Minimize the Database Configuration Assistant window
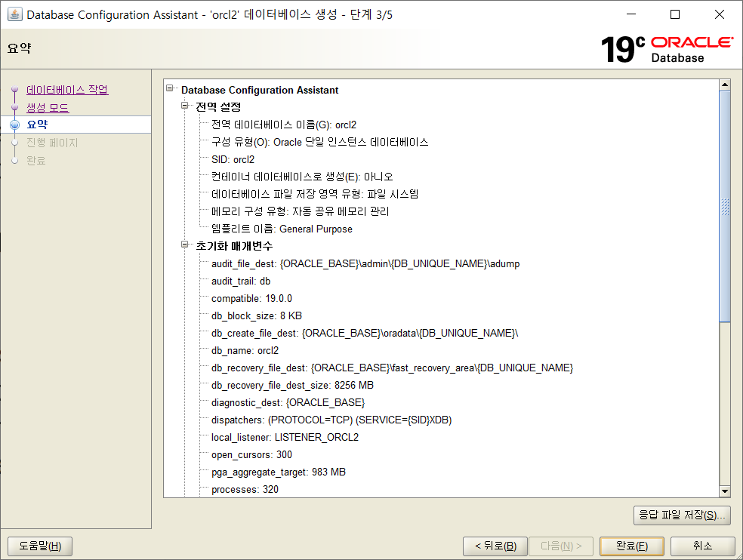Viewport: 743px width, 560px height. [x=631, y=14]
